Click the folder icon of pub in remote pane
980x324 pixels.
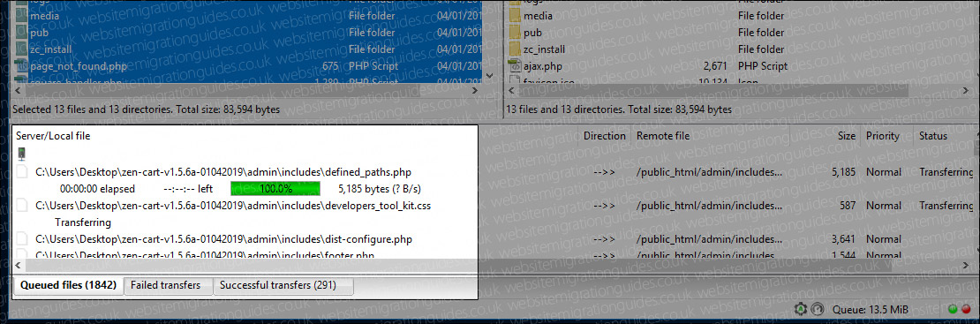tap(515, 33)
